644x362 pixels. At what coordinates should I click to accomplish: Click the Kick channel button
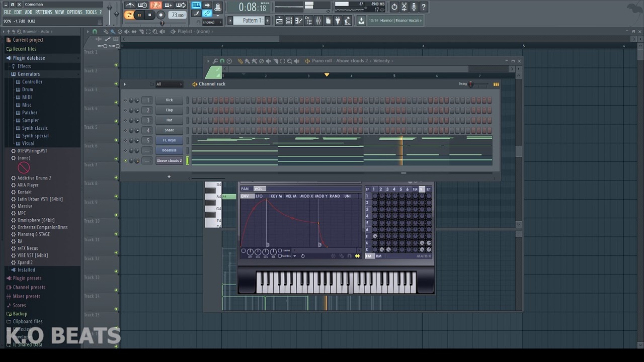pos(169,100)
